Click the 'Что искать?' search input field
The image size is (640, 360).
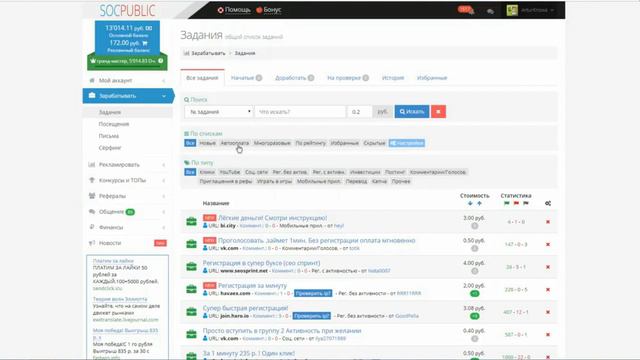point(300,111)
